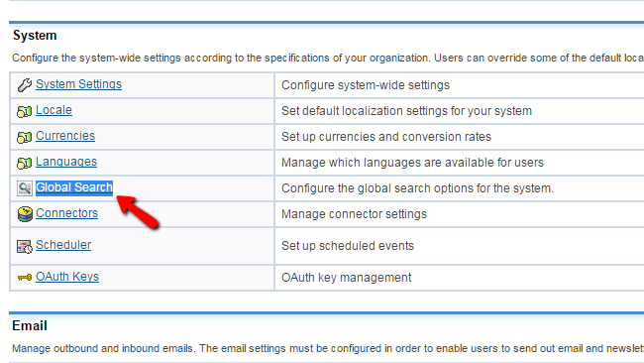Click 'Set default localization settings for your system'
The height and width of the screenshot is (363, 644).
406,111
